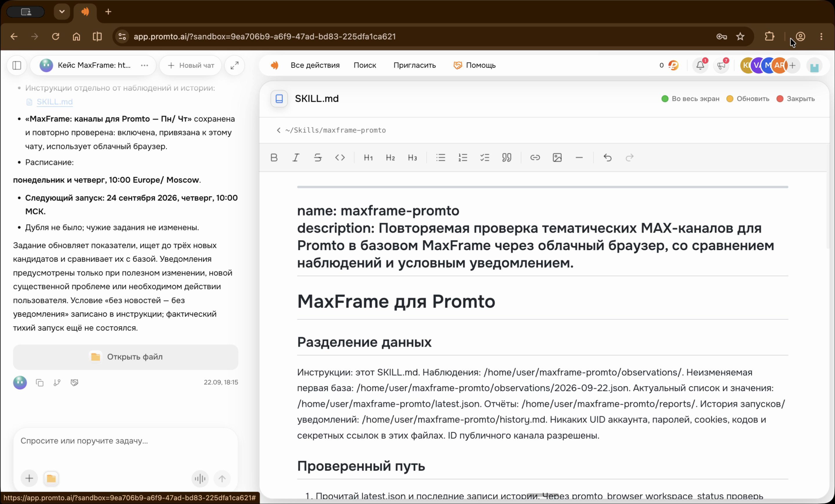Apply strikethrough formatting

point(317,157)
